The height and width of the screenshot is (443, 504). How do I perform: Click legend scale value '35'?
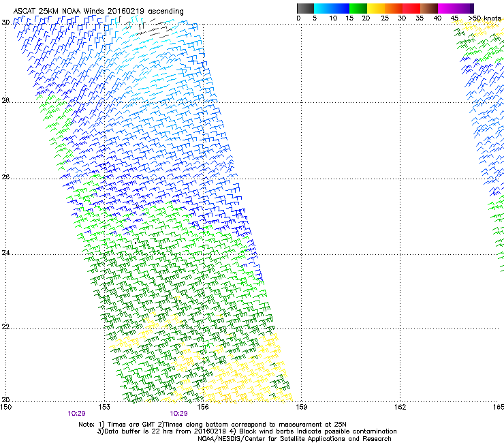[420, 18]
